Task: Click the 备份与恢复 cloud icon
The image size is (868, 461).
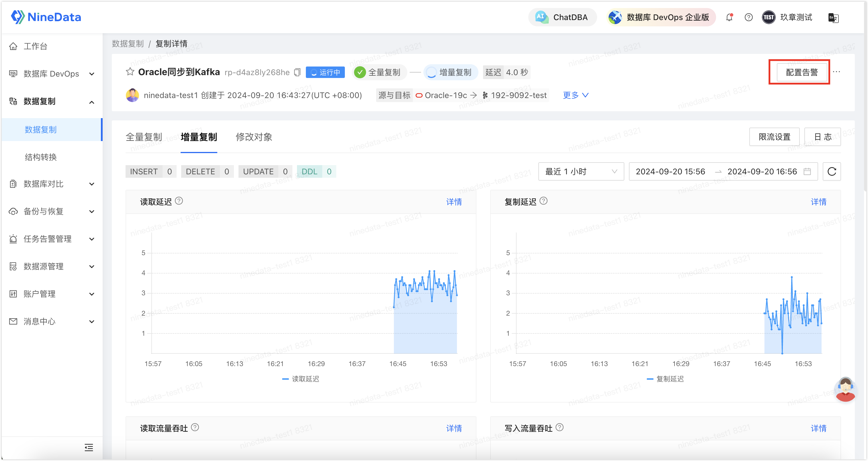Action: tap(13, 212)
